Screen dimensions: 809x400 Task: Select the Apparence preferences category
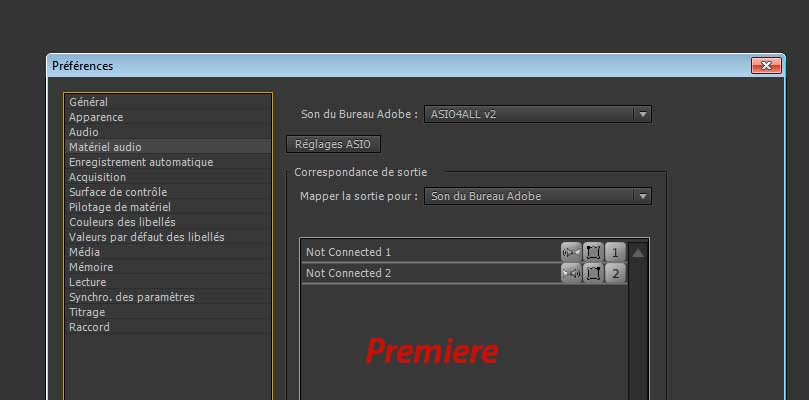click(167, 117)
